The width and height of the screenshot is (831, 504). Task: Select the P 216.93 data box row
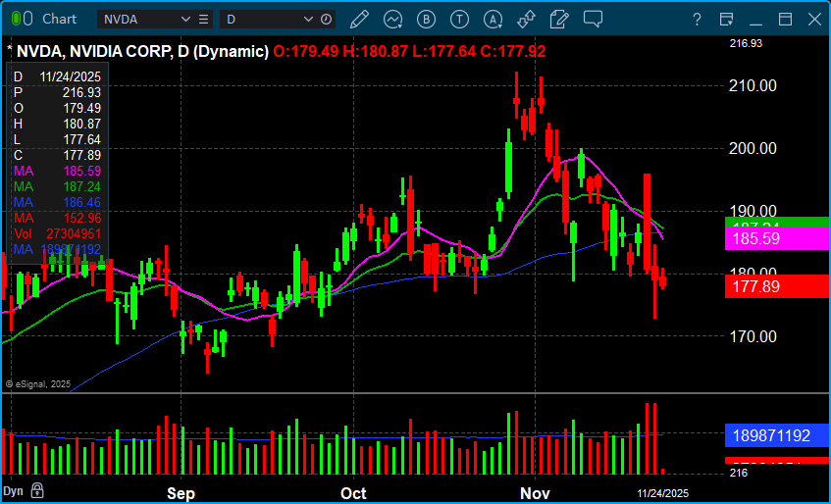(x=57, y=92)
